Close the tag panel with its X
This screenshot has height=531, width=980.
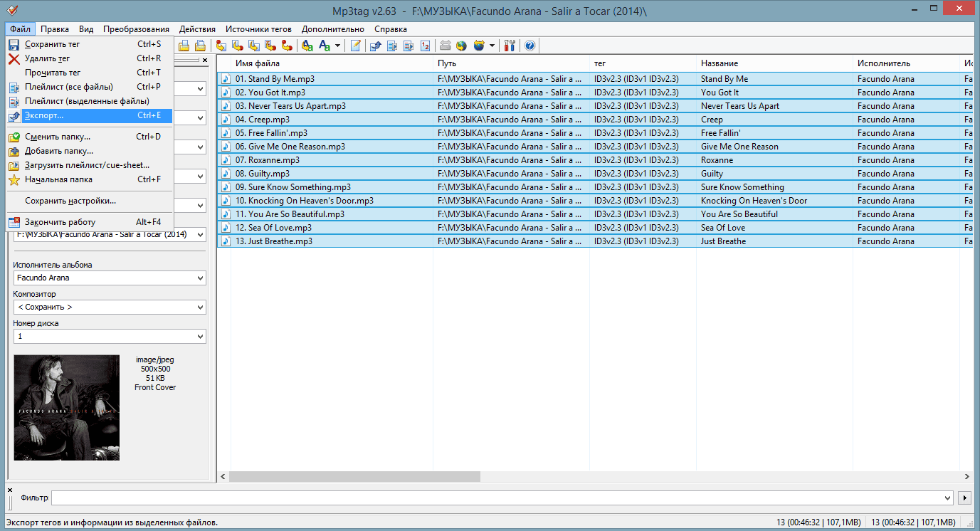tap(205, 61)
